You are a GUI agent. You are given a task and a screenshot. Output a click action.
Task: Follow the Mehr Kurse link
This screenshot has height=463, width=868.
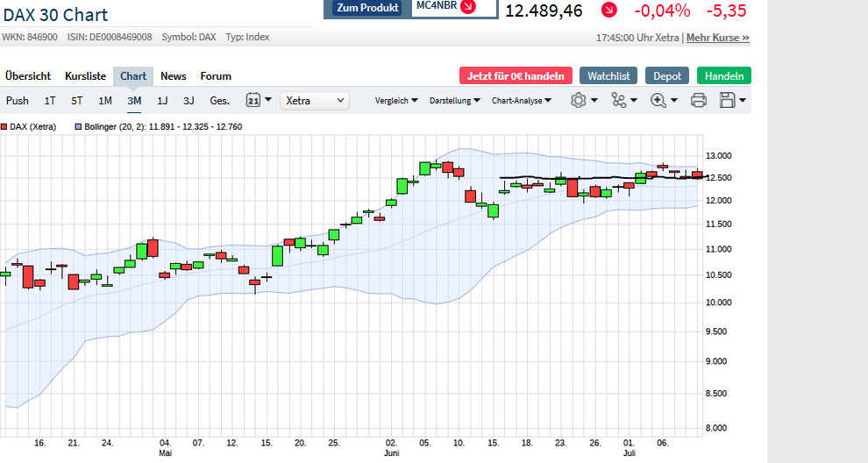(717, 38)
